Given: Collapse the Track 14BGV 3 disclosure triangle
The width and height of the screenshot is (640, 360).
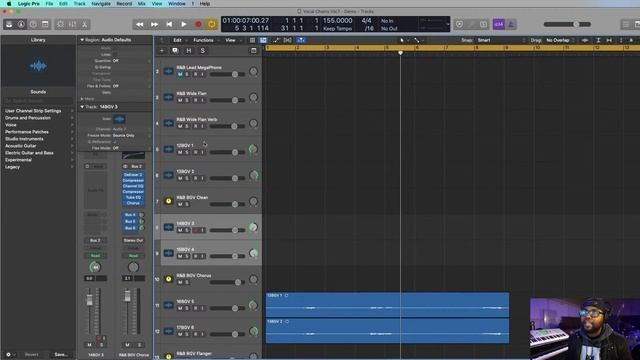Looking at the screenshot, I should (82, 107).
